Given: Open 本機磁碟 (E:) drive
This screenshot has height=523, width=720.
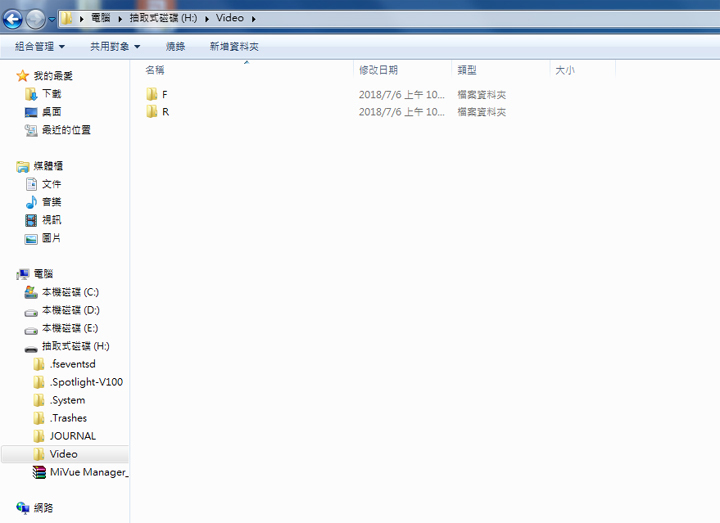Looking at the screenshot, I should (x=70, y=328).
